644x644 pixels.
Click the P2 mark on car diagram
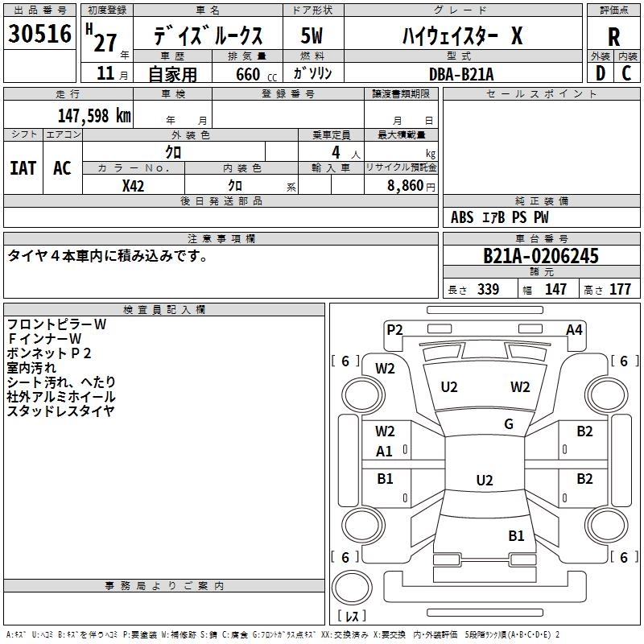click(394, 329)
